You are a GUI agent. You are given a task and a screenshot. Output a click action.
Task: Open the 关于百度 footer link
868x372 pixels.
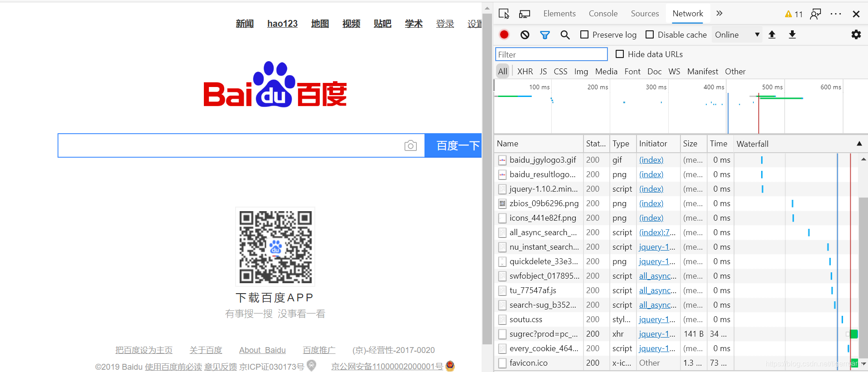click(x=206, y=350)
